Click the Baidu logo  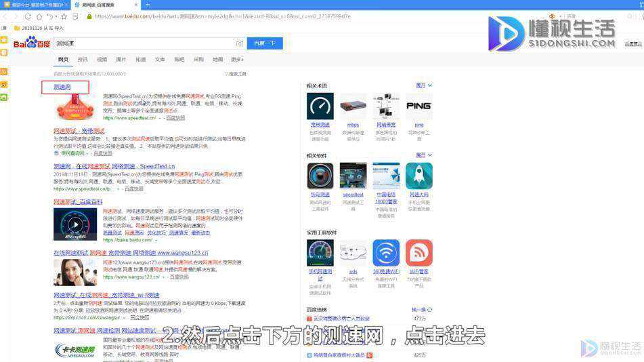click(x=32, y=43)
